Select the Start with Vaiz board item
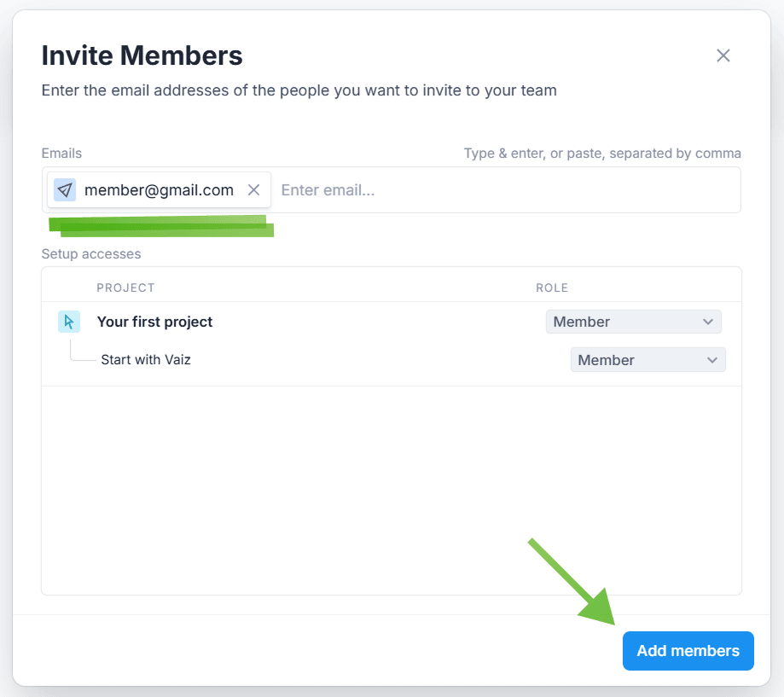Viewport: 784px width, 697px height. [x=146, y=360]
